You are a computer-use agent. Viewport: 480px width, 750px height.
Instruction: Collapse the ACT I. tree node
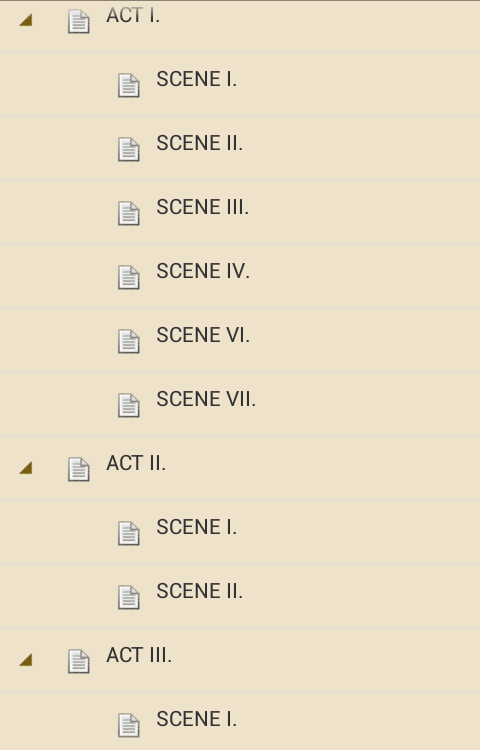tap(26, 20)
